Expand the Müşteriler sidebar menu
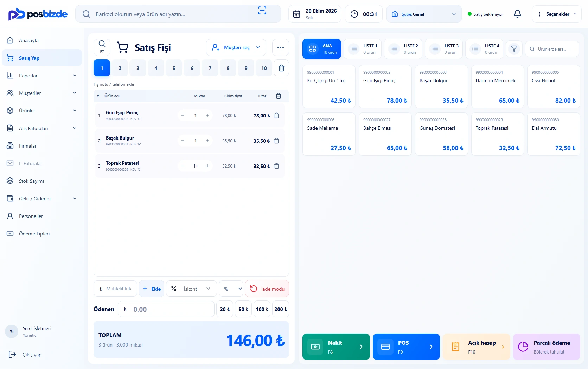Viewport: 588px width, 369px height. pyautogui.click(x=42, y=93)
